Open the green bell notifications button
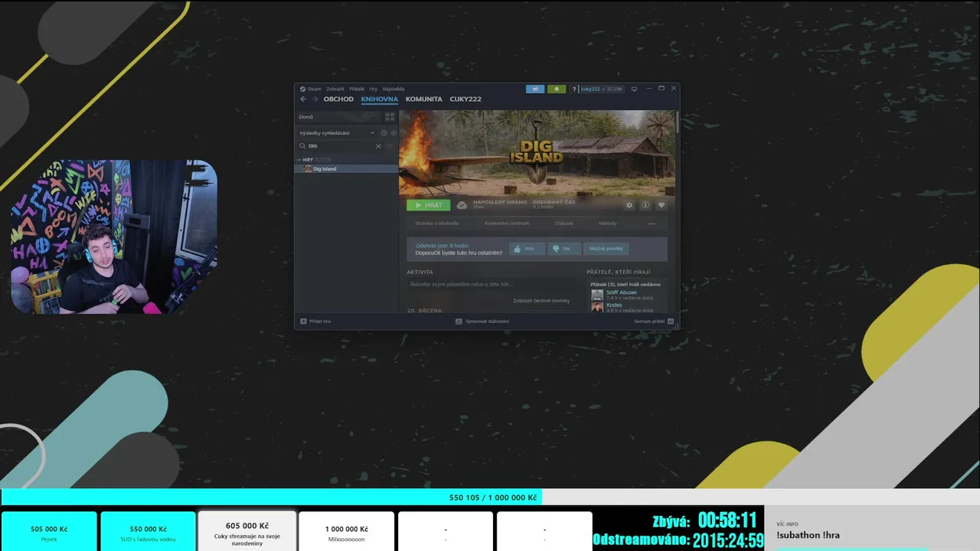The width and height of the screenshot is (980, 551). (x=557, y=89)
